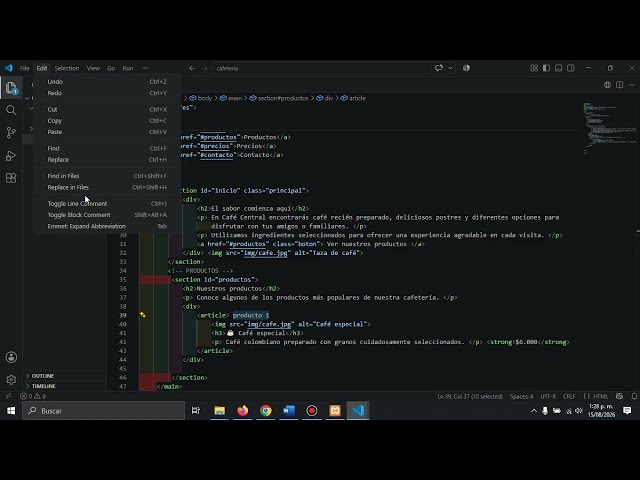Open Google Chrome from the taskbar
This screenshot has height=480, width=640.
pyautogui.click(x=266, y=411)
